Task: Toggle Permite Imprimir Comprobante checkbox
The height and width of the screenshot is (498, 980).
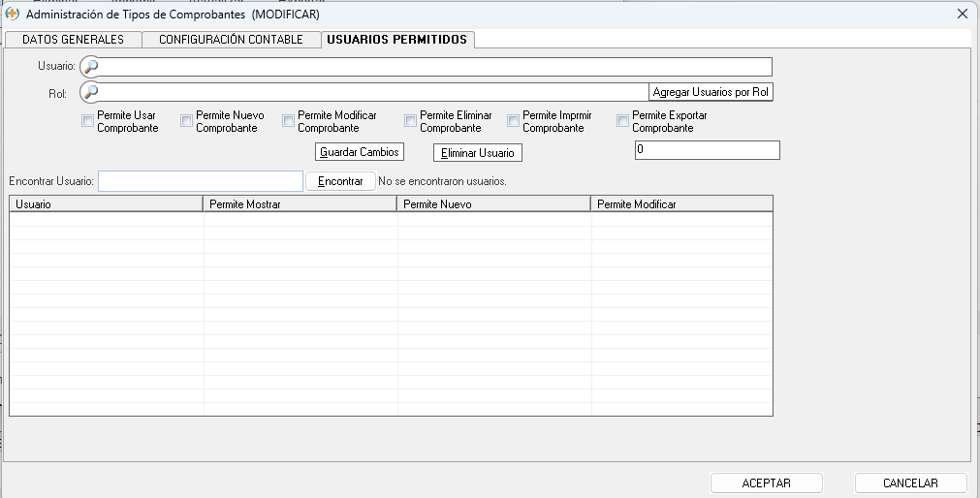Action: (513, 121)
